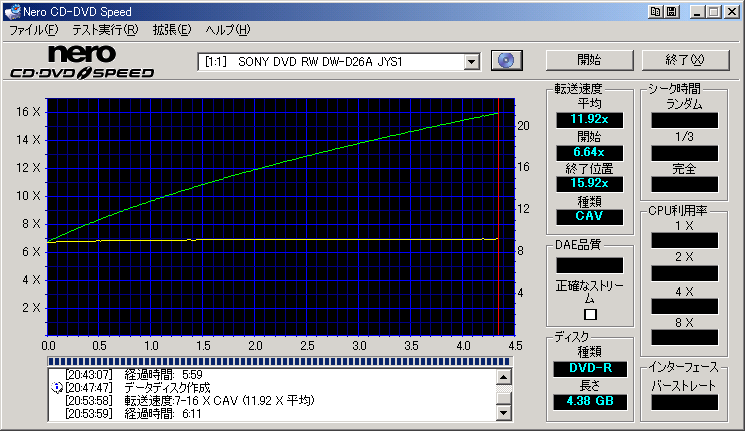
Task: Click the CPU usage 1 X field
Action: coord(684,240)
